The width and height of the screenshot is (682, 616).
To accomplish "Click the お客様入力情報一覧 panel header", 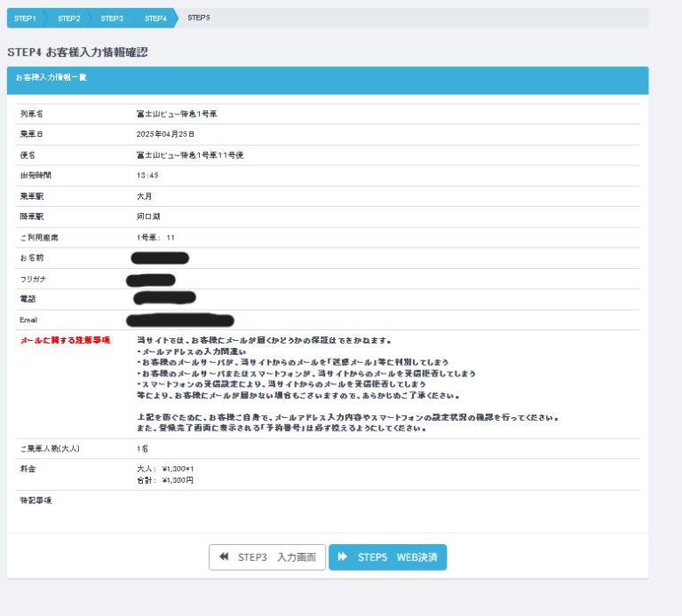I will [51, 78].
